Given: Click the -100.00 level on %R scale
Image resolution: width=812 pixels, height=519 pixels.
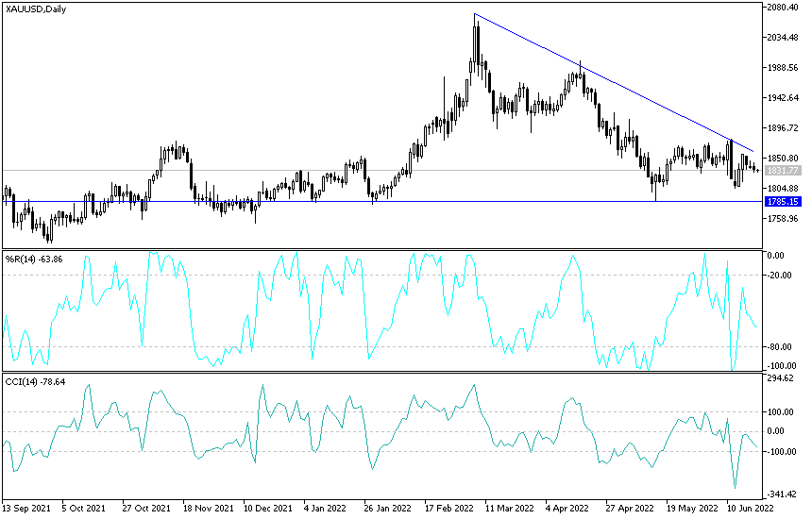Looking at the screenshot, I should tap(781, 365).
